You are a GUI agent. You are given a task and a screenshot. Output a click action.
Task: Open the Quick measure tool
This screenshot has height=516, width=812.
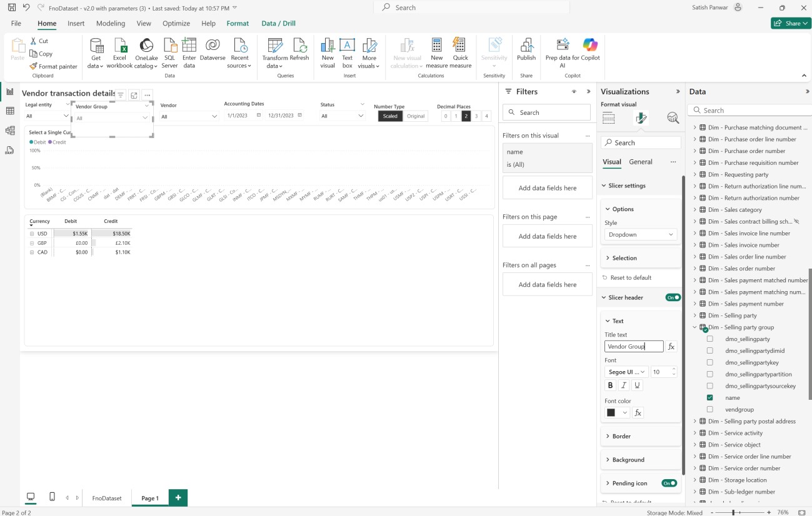[460, 46]
